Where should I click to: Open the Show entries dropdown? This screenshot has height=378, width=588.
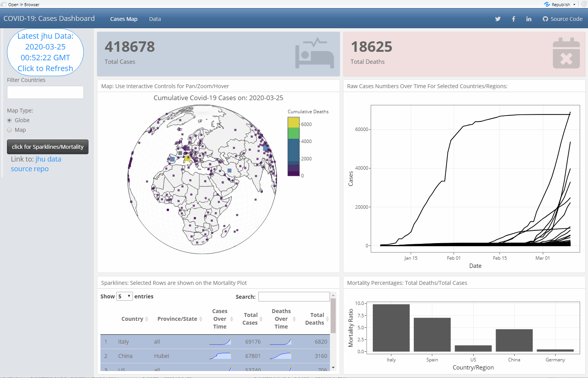tap(124, 296)
